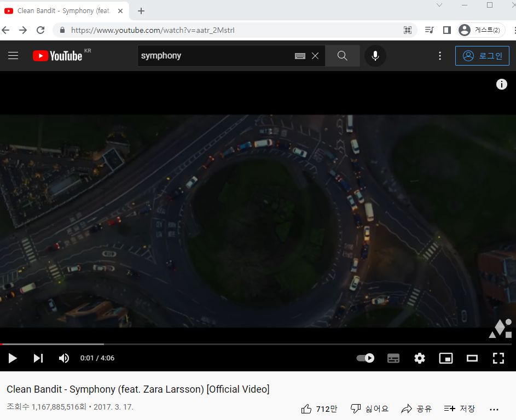The image size is (516, 420).
Task: Open the tab search chevron in title bar
Action: pyautogui.click(x=439, y=5)
